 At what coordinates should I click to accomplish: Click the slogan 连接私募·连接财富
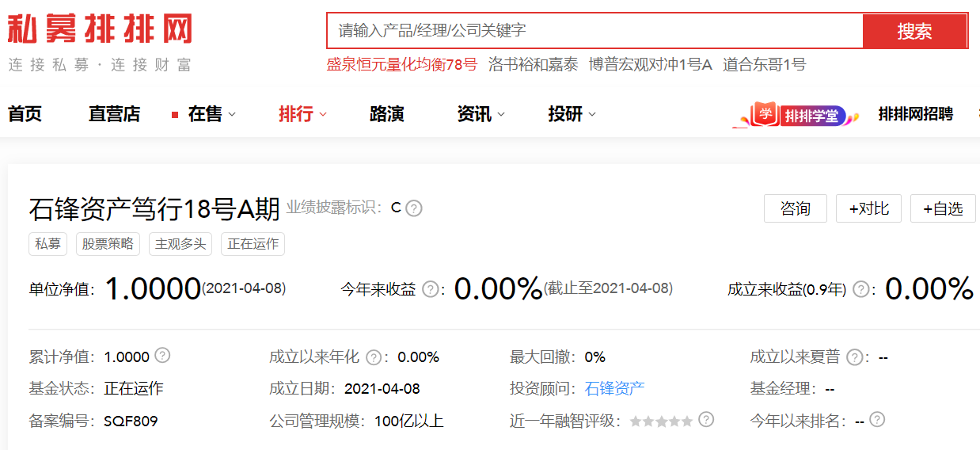click(x=100, y=65)
